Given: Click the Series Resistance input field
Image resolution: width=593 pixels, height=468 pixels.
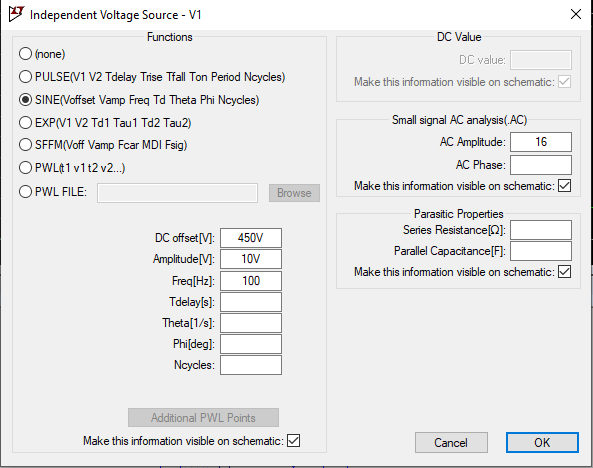Looking at the screenshot, I should click(x=541, y=230).
